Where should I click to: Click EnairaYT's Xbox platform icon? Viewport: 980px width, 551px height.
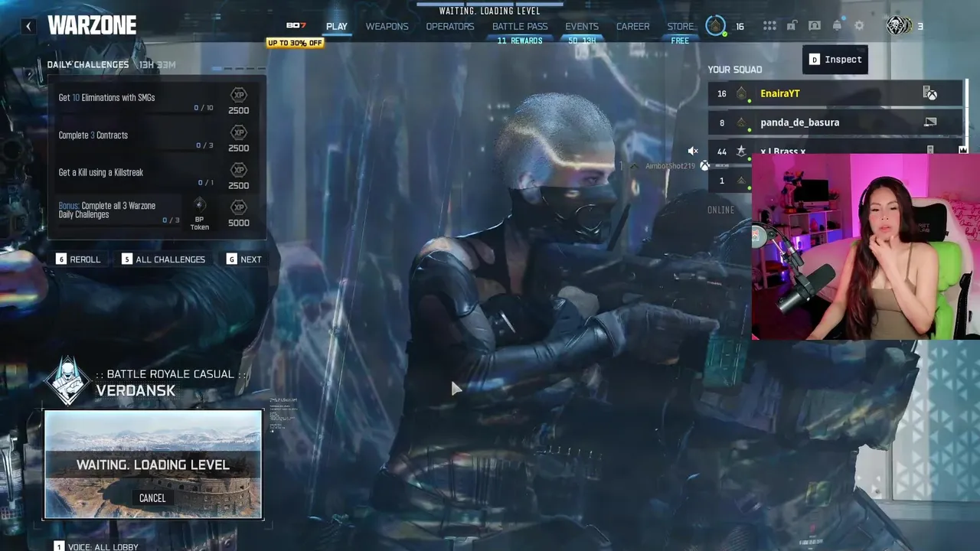930,93
